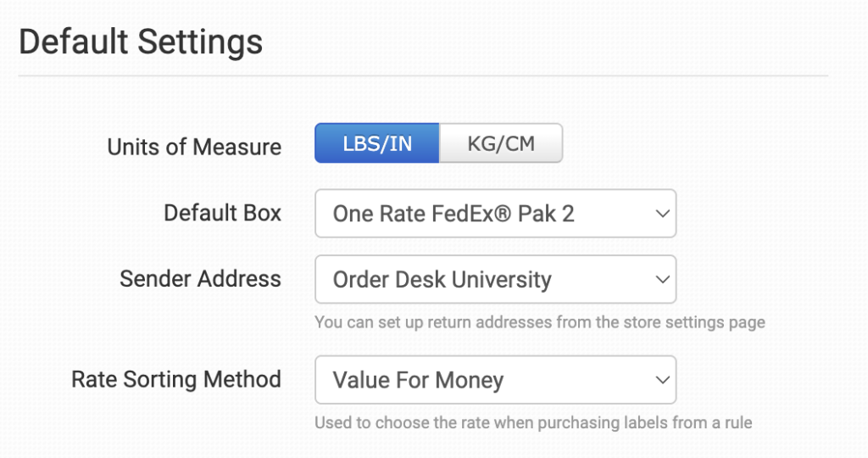Click the "Order Desk University" selected value
Screen dimensions: 868x458
click(442, 280)
